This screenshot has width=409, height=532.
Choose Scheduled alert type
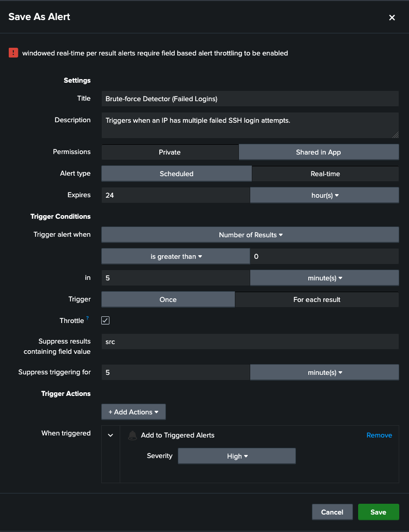(176, 174)
